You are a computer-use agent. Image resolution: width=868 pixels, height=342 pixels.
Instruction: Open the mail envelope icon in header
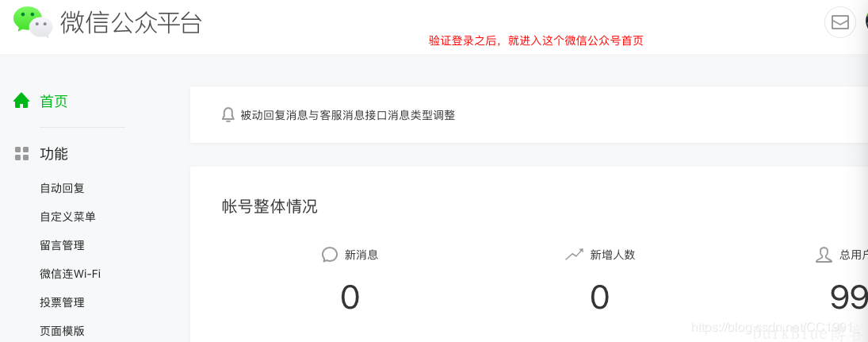(839, 22)
